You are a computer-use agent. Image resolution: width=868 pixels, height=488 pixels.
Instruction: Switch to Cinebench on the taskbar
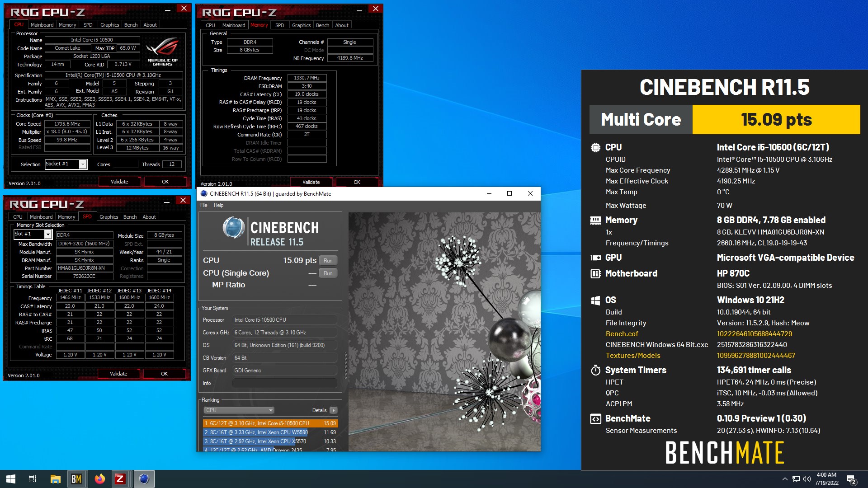click(144, 479)
